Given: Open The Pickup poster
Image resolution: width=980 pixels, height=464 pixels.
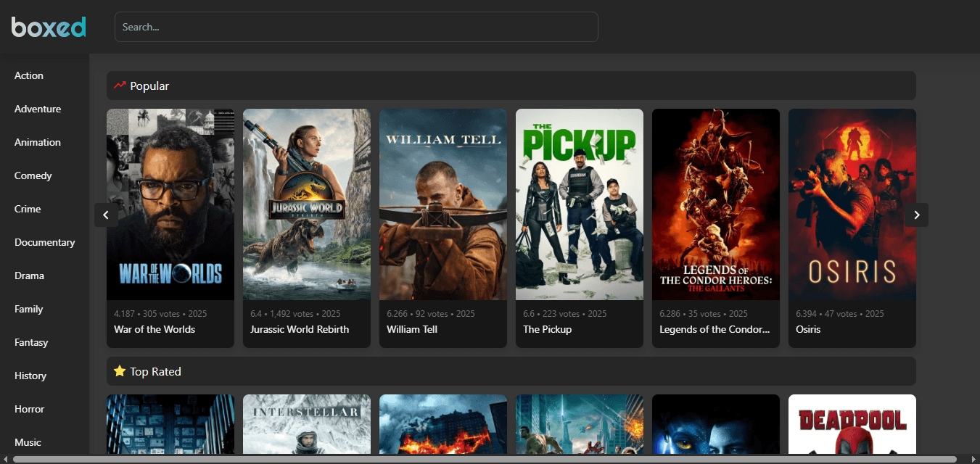Looking at the screenshot, I should tap(580, 204).
